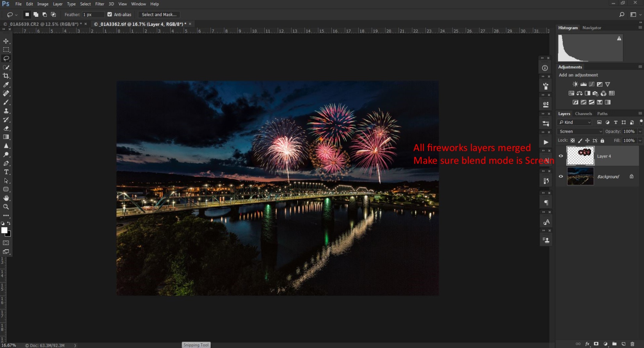The width and height of the screenshot is (644, 348).
Task: Toggle lock image pixels brush icon
Action: pyautogui.click(x=580, y=140)
